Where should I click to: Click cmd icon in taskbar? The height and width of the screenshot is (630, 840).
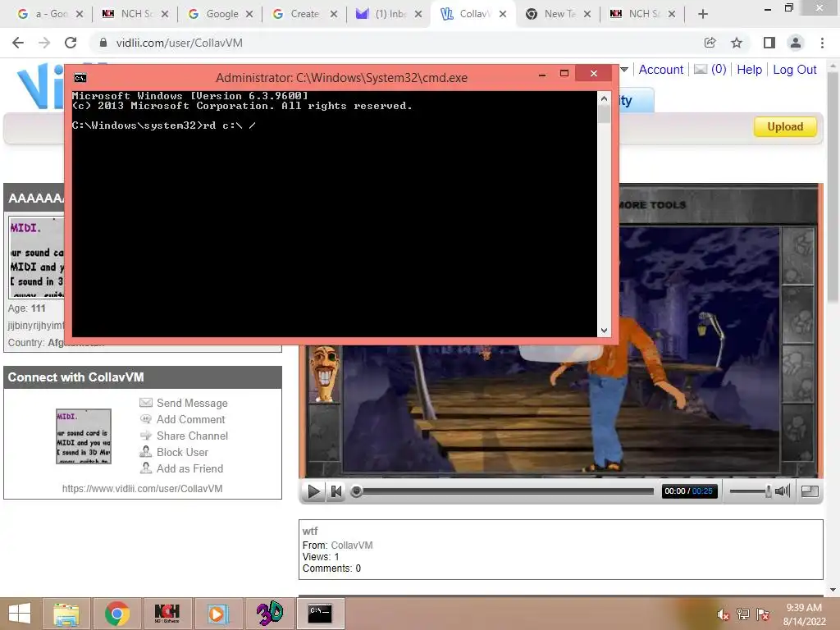(x=321, y=614)
